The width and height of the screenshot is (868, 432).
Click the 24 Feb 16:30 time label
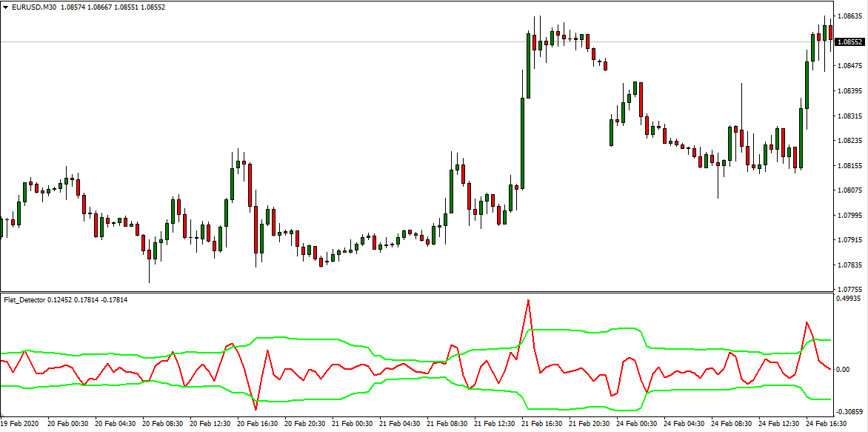[x=827, y=425]
